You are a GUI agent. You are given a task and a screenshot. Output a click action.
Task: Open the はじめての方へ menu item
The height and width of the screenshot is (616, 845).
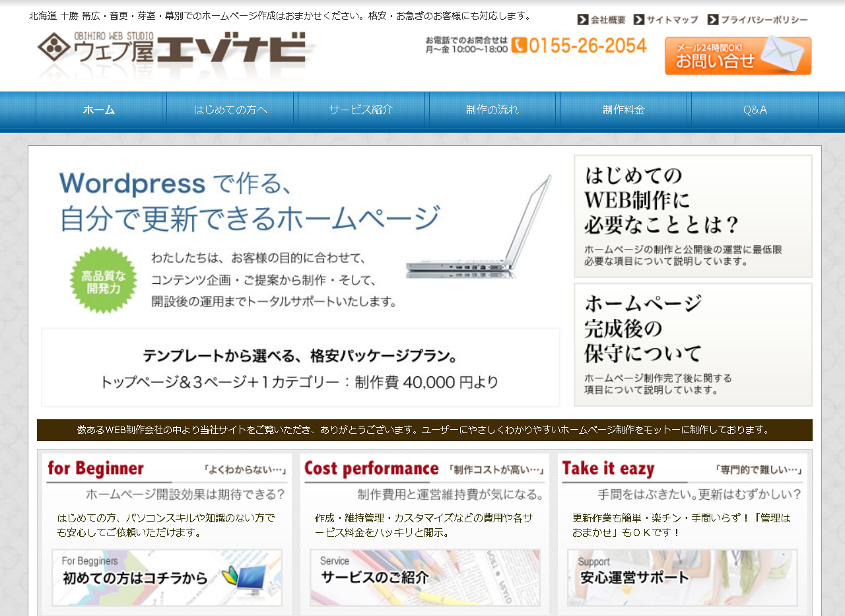(x=230, y=110)
